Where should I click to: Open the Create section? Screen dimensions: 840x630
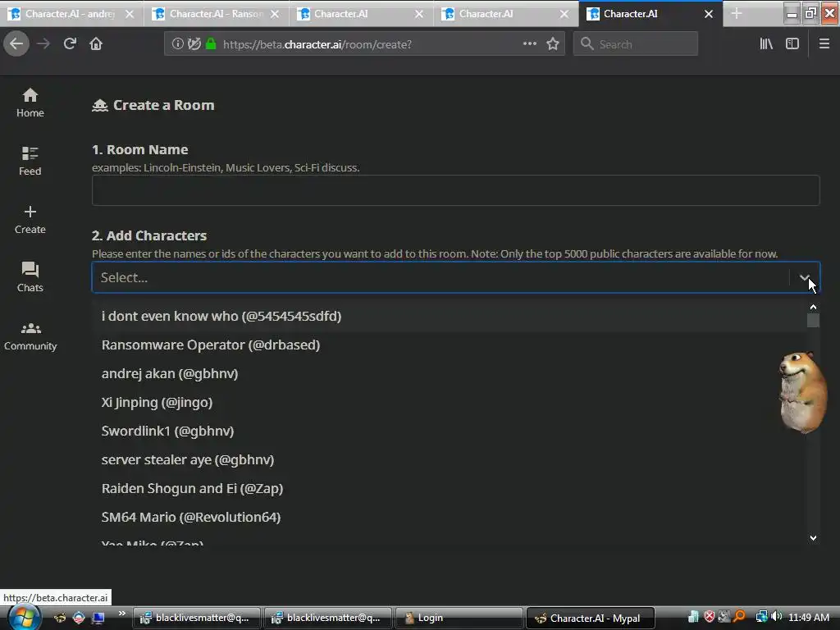pyautogui.click(x=30, y=219)
